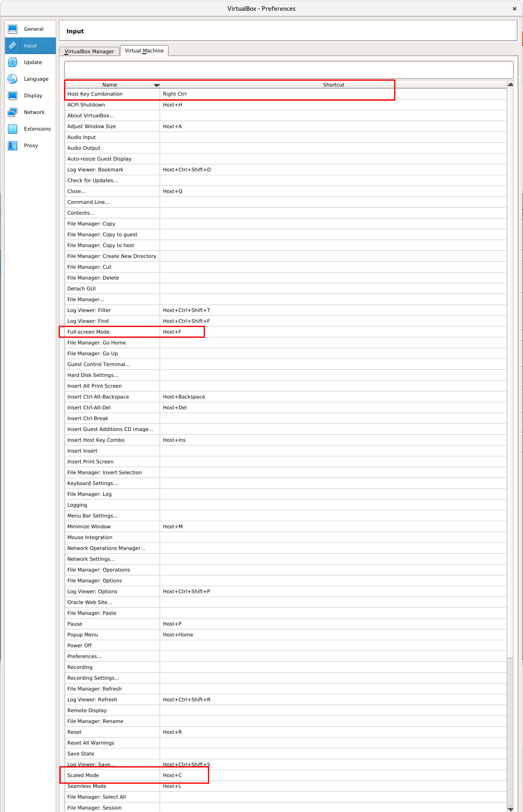Select the ACPI Shutdown row
The width and height of the screenshot is (523, 812).
(x=286, y=105)
